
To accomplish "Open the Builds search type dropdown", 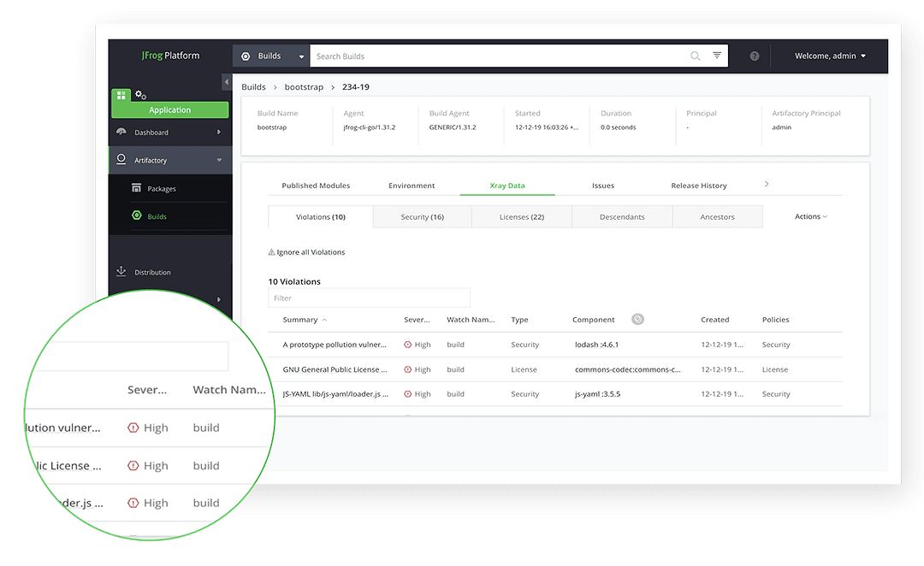I will [271, 56].
